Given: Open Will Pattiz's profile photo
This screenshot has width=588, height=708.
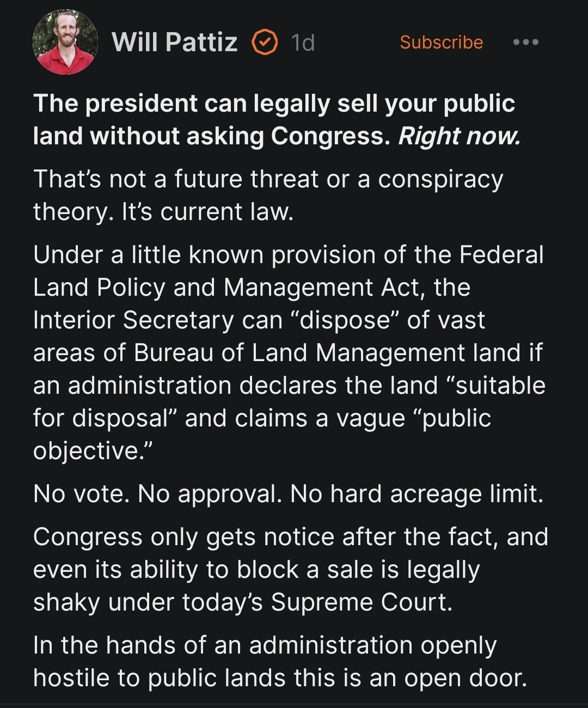Looking at the screenshot, I should pos(65,42).
